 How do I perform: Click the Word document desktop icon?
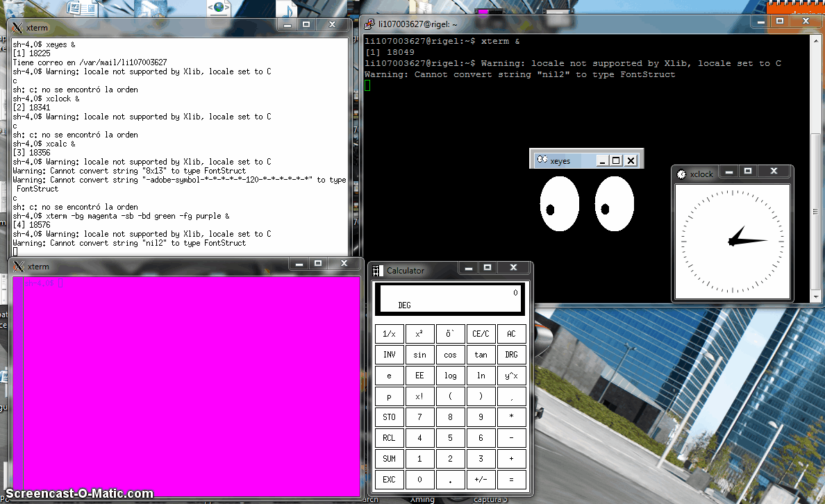point(82,8)
